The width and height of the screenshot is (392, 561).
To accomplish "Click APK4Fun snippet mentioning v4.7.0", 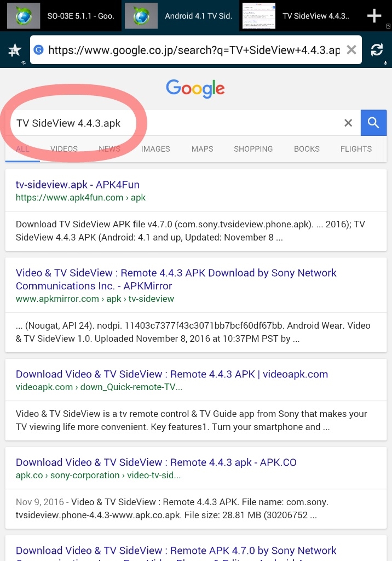I will pos(191,231).
